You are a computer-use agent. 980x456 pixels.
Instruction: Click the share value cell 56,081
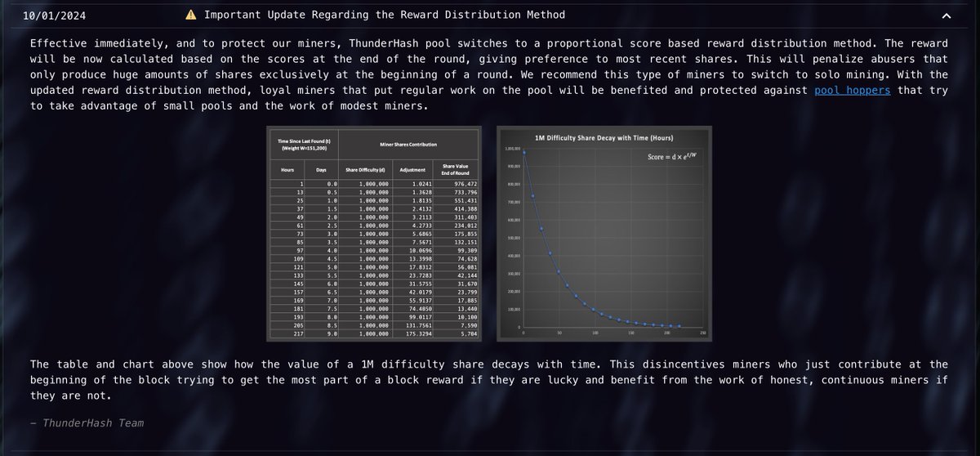[x=468, y=267]
